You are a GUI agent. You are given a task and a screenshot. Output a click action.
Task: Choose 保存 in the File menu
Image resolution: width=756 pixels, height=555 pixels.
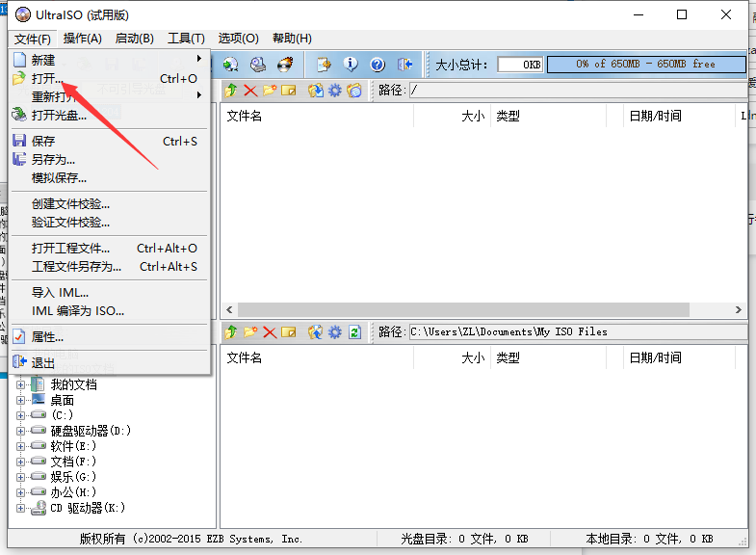pyautogui.click(x=110, y=142)
